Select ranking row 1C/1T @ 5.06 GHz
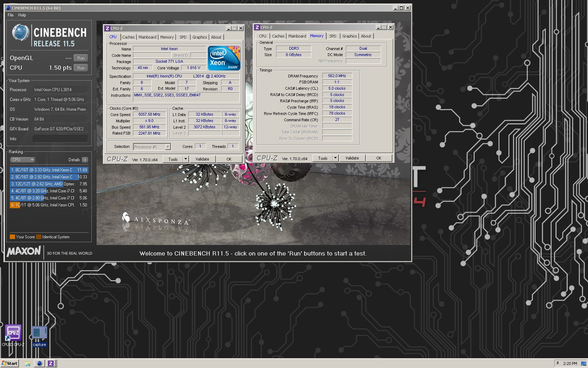The width and height of the screenshot is (588, 368). [x=49, y=205]
